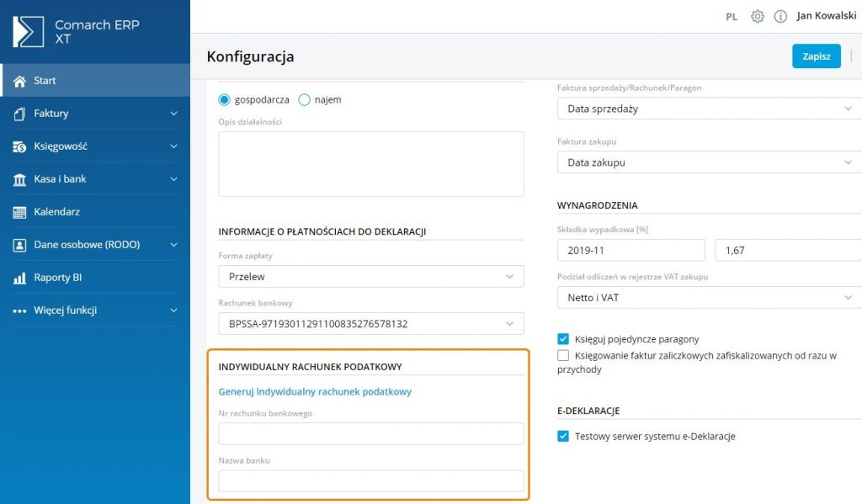This screenshot has height=504, width=862.
Task: Toggle Testowy serwer systemu e-Deklaracje checkbox
Action: tap(563, 436)
